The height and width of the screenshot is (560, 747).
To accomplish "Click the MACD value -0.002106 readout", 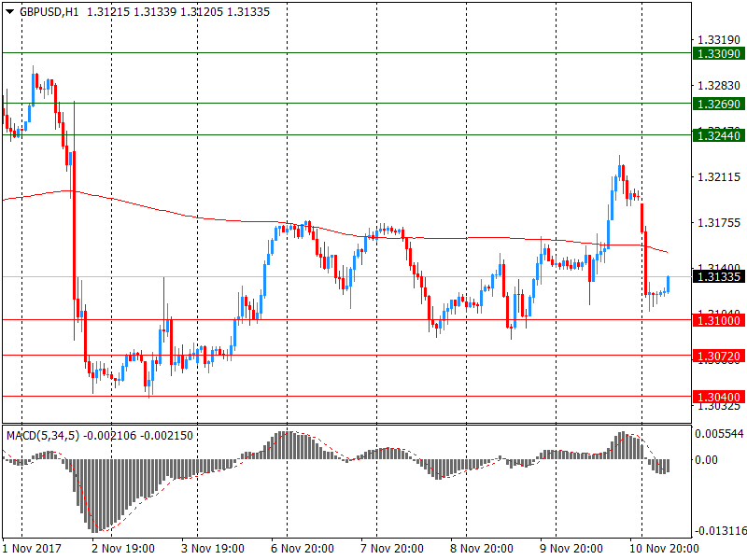I will (x=109, y=436).
